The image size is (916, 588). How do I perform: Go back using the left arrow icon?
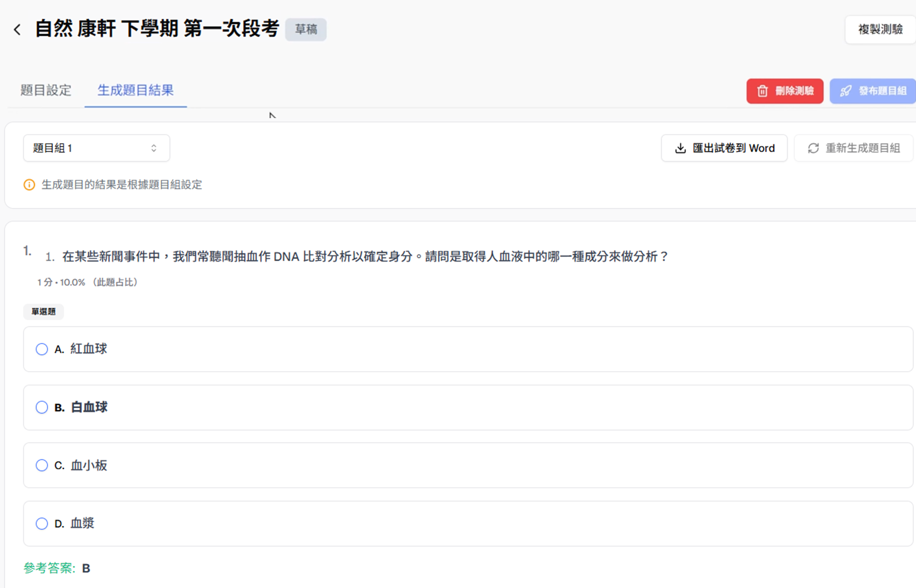[17, 29]
